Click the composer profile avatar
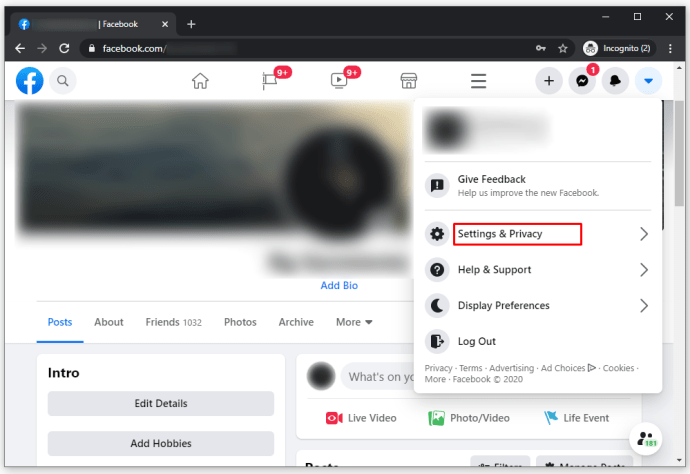The width and height of the screenshot is (690, 474). click(x=321, y=377)
